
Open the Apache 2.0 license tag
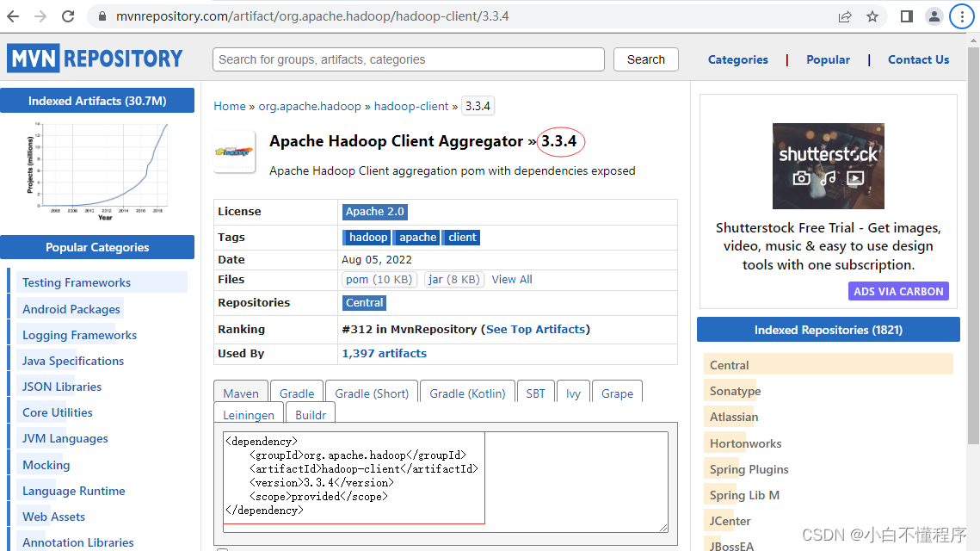coord(375,212)
